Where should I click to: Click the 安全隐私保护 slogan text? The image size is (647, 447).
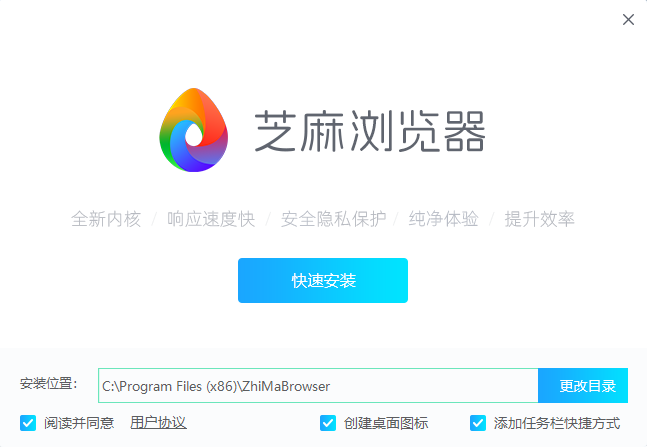coord(333,219)
